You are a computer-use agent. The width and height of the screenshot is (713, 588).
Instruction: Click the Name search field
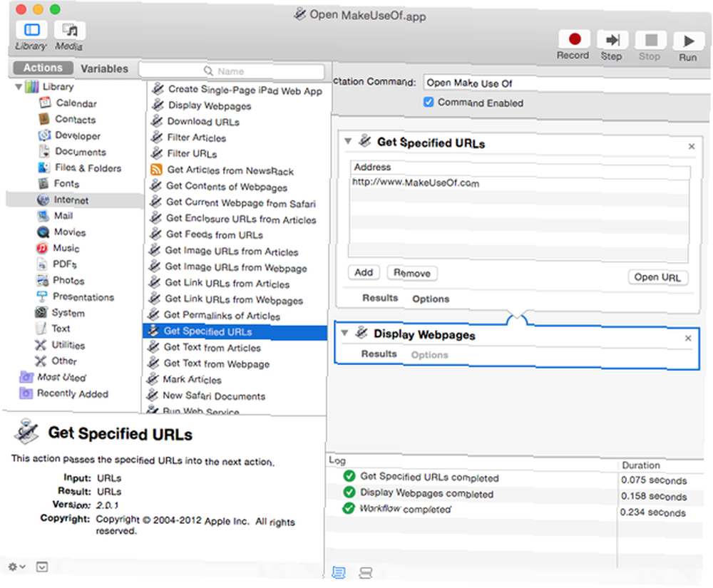[x=232, y=71]
